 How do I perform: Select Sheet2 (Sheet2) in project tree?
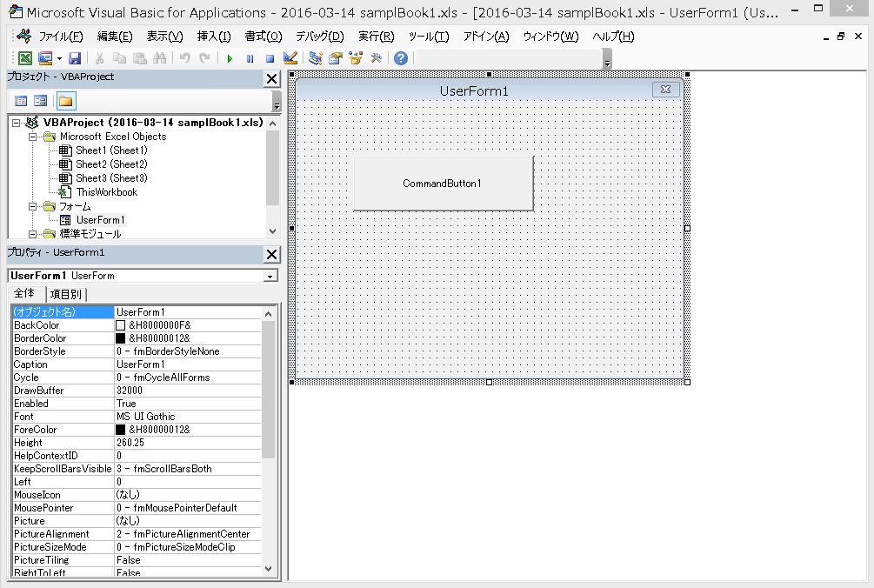tap(111, 164)
